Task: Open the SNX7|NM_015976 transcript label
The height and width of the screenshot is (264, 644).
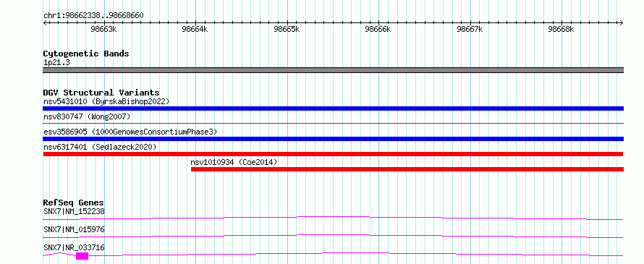Action: (74, 229)
